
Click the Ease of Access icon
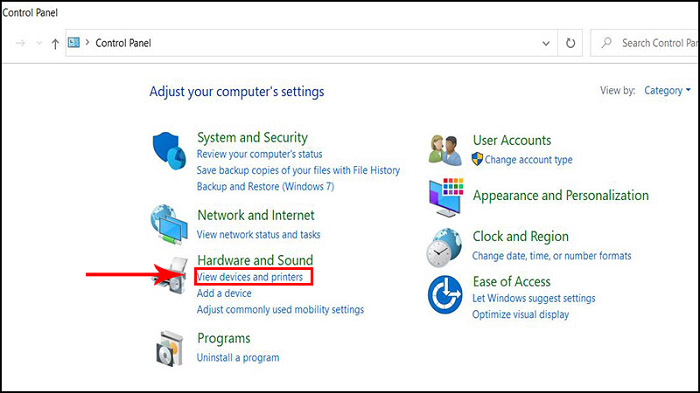(445, 295)
